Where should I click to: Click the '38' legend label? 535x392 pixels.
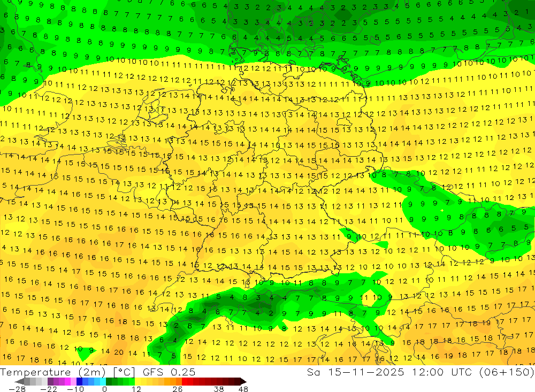[x=219, y=389]
